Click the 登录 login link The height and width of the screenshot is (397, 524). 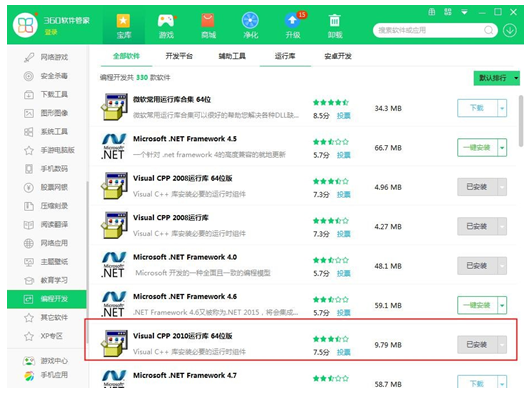coord(51,32)
